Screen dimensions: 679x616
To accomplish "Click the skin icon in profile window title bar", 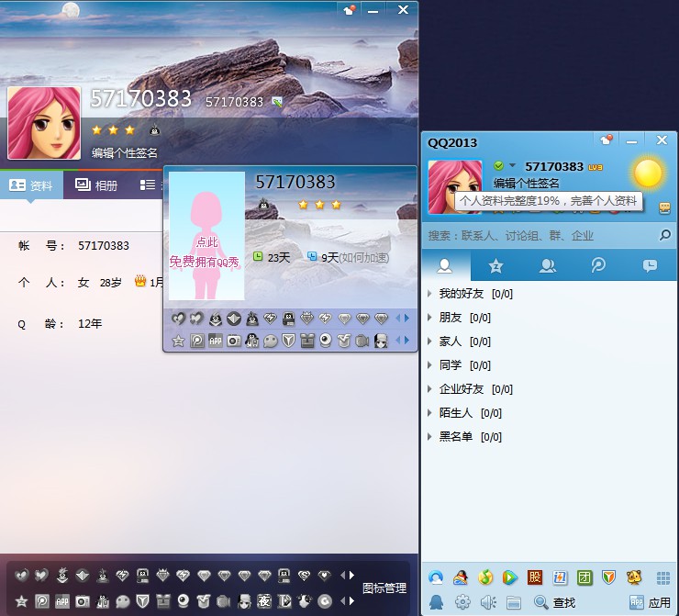I will point(349,10).
